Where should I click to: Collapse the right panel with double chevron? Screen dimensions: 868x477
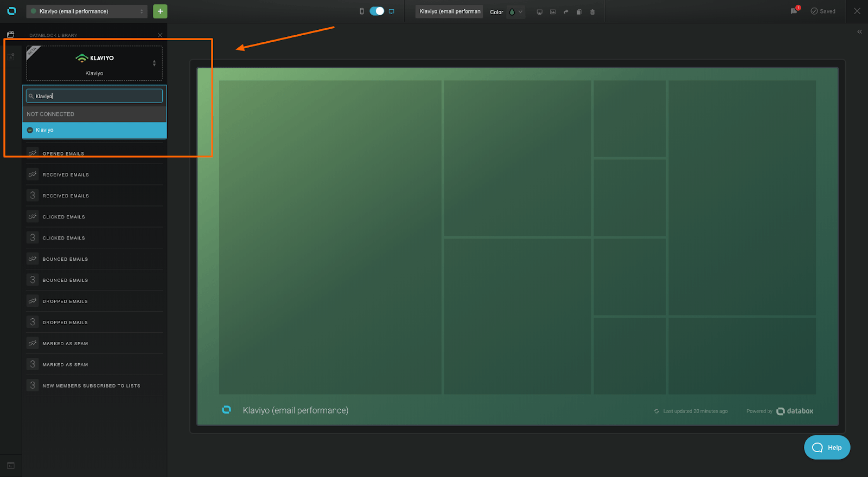[859, 31]
